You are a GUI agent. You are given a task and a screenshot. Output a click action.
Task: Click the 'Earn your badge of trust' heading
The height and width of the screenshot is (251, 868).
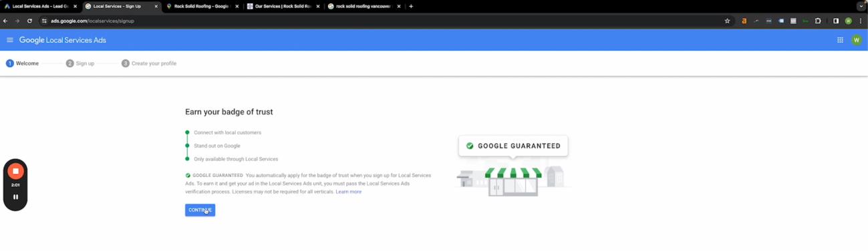[x=229, y=111]
